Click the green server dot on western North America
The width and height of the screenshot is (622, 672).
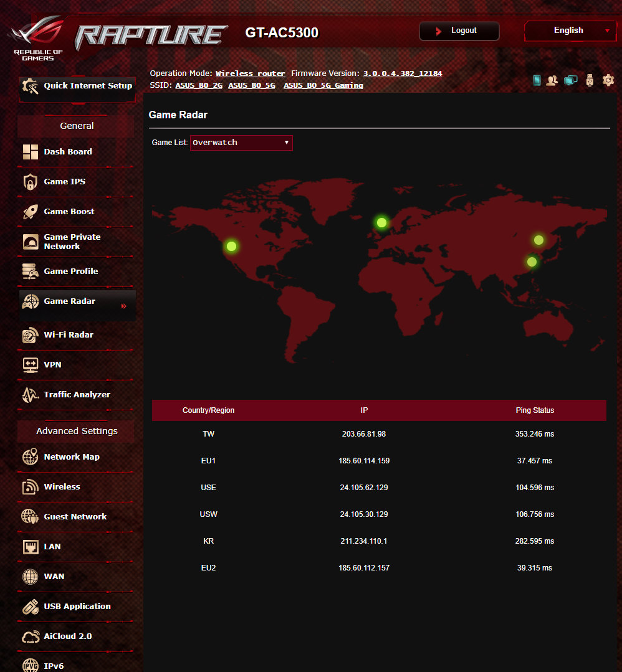[232, 247]
